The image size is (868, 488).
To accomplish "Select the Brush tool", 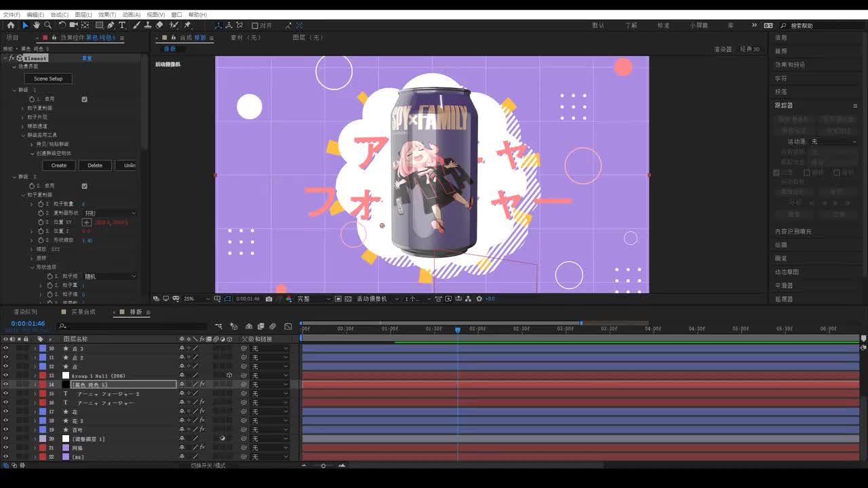I will [136, 25].
